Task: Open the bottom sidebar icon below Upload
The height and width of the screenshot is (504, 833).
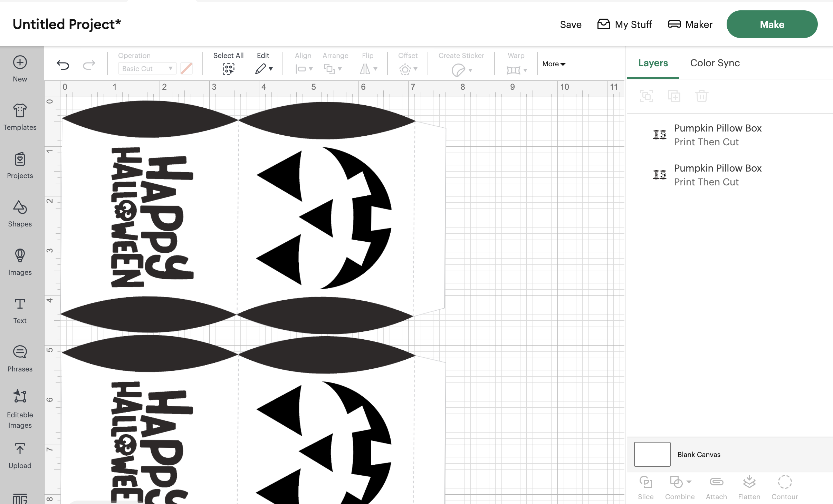Action: [x=20, y=499]
